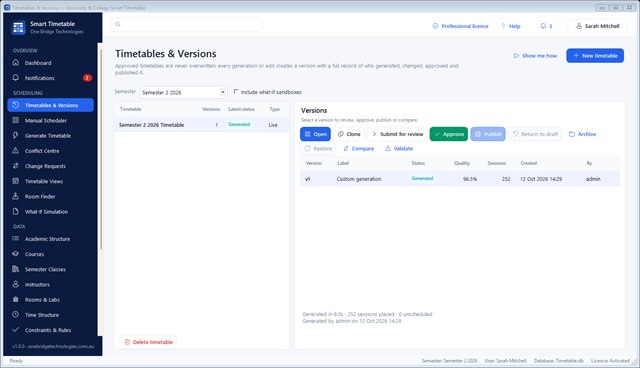Go to Manual Scheduler
Image resolution: width=640 pixels, height=368 pixels.
coord(51,120)
